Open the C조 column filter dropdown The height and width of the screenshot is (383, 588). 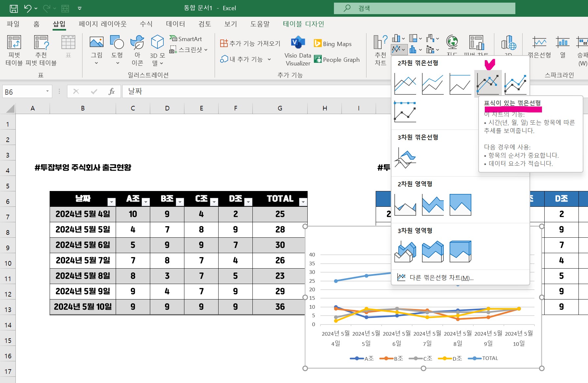tap(214, 202)
